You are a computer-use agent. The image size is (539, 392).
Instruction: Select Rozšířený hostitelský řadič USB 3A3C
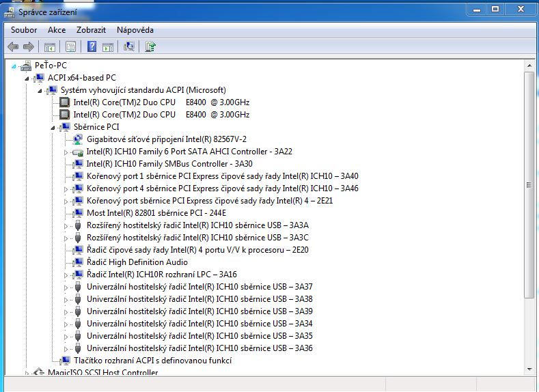[197, 238]
